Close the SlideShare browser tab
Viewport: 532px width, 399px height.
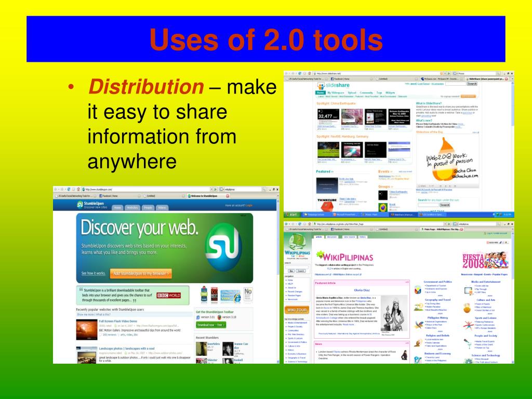pyautogui.click(x=507, y=79)
